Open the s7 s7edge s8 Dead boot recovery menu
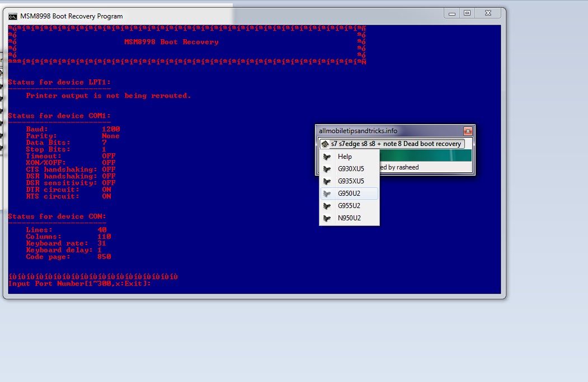588x382 pixels. click(392, 144)
